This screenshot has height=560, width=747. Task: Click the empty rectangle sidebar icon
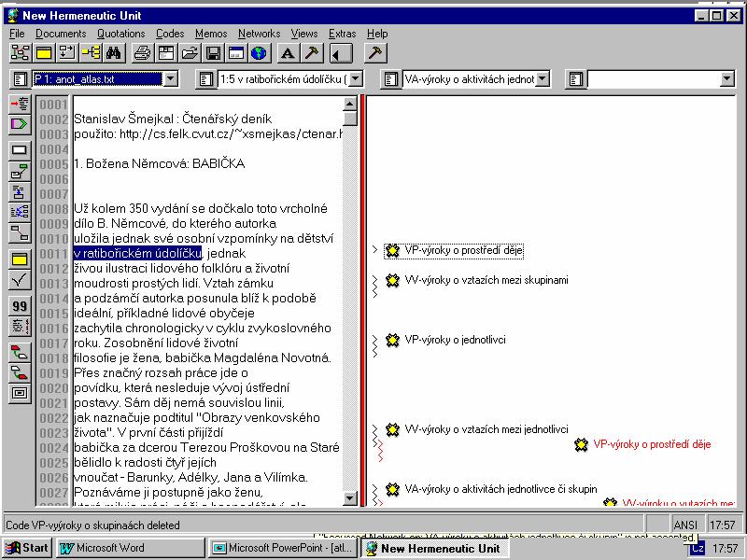pos(20,150)
